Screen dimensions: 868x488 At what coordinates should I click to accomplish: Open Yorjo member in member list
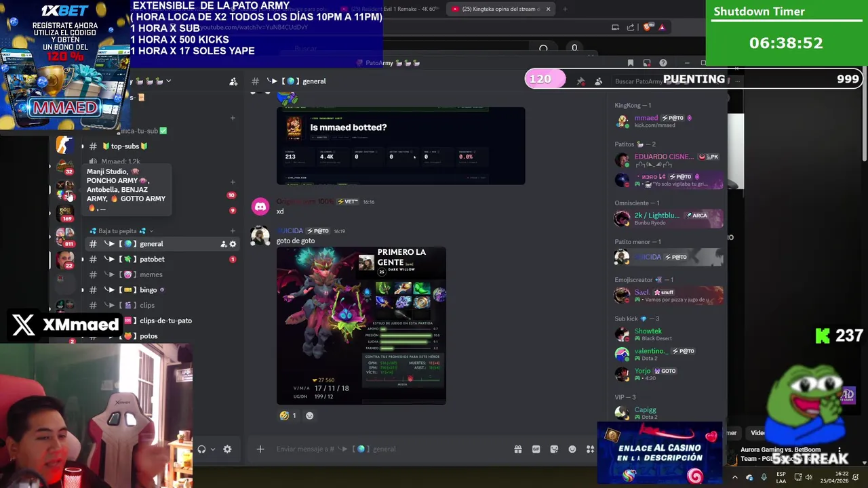pos(668,373)
